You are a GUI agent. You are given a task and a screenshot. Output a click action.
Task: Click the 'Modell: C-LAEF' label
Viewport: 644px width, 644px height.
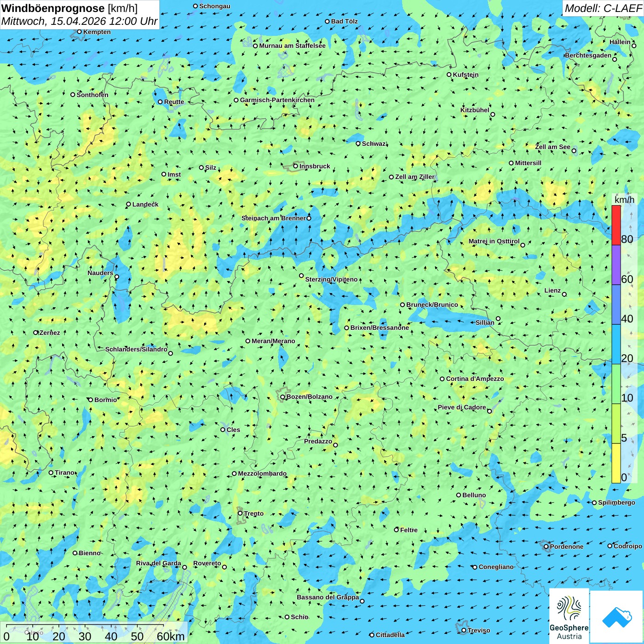(603, 8)
